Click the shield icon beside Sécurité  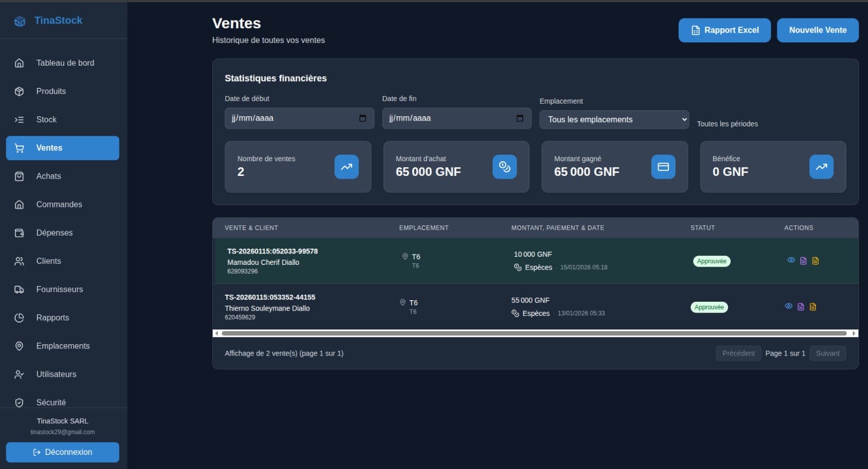(x=19, y=402)
